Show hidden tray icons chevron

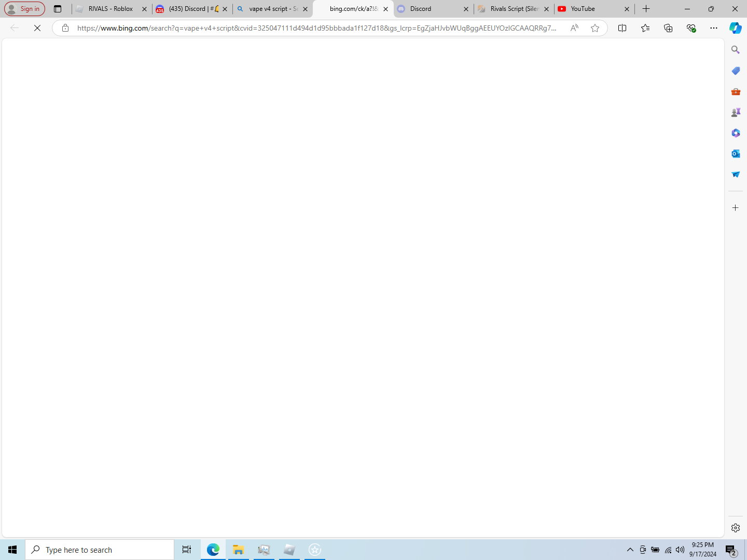[x=630, y=550]
